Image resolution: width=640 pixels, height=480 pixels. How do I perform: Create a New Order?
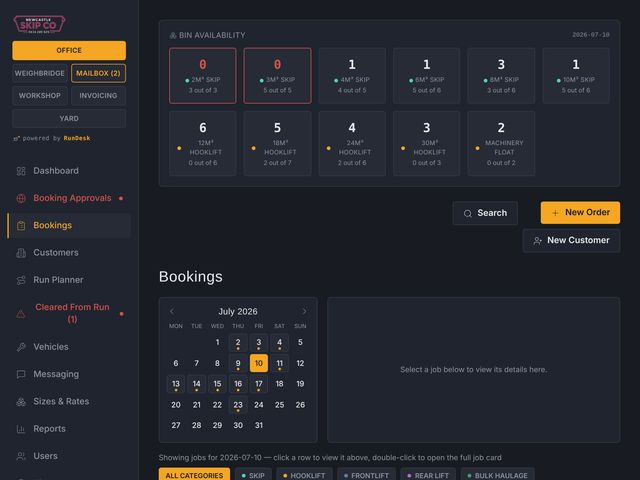[580, 213]
